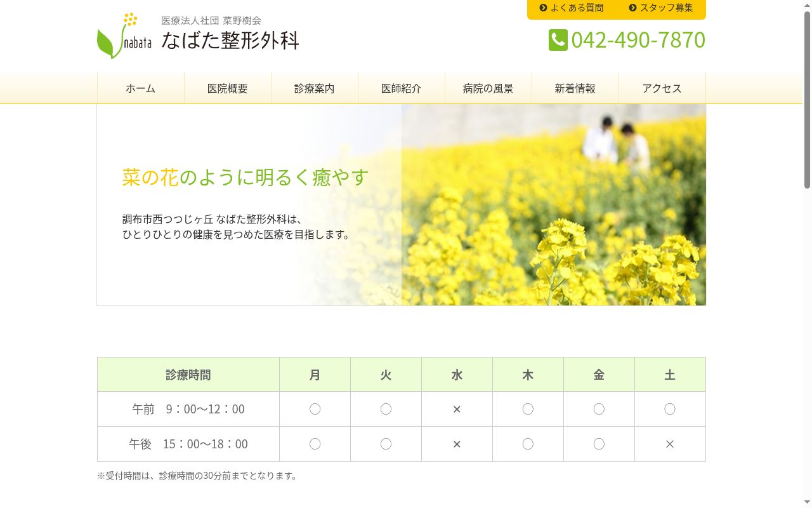Click the arrow icon beside スタッフ募集
The height and width of the screenshot is (508, 812).
[632, 8]
